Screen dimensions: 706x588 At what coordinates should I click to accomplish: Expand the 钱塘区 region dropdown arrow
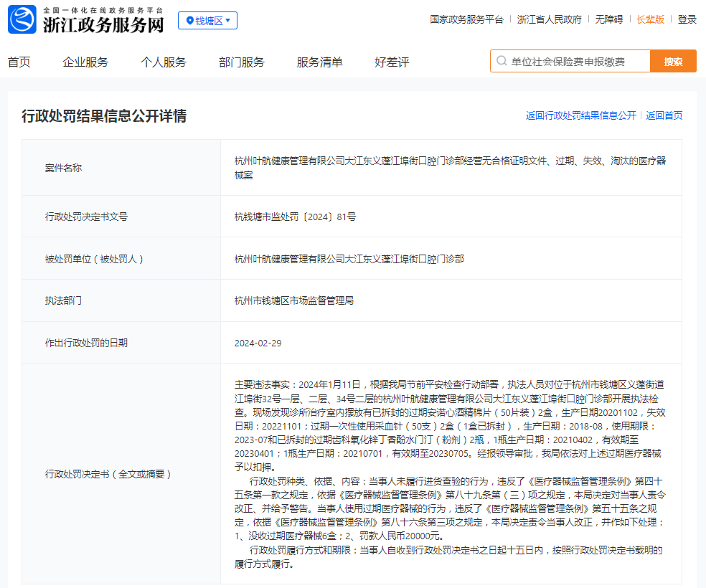(x=228, y=21)
